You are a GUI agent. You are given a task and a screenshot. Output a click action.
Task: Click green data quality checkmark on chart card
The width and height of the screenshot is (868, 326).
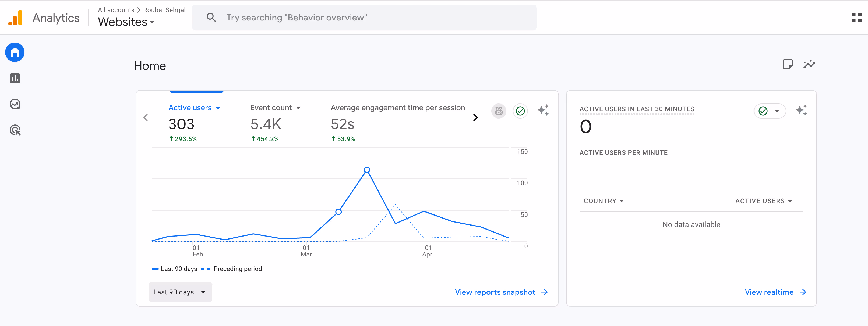tap(520, 111)
